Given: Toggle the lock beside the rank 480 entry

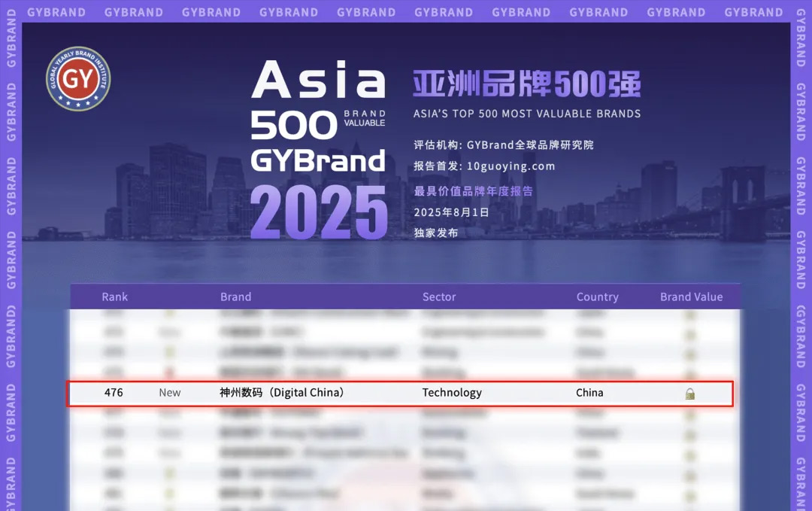Looking at the screenshot, I should pyautogui.click(x=690, y=473).
